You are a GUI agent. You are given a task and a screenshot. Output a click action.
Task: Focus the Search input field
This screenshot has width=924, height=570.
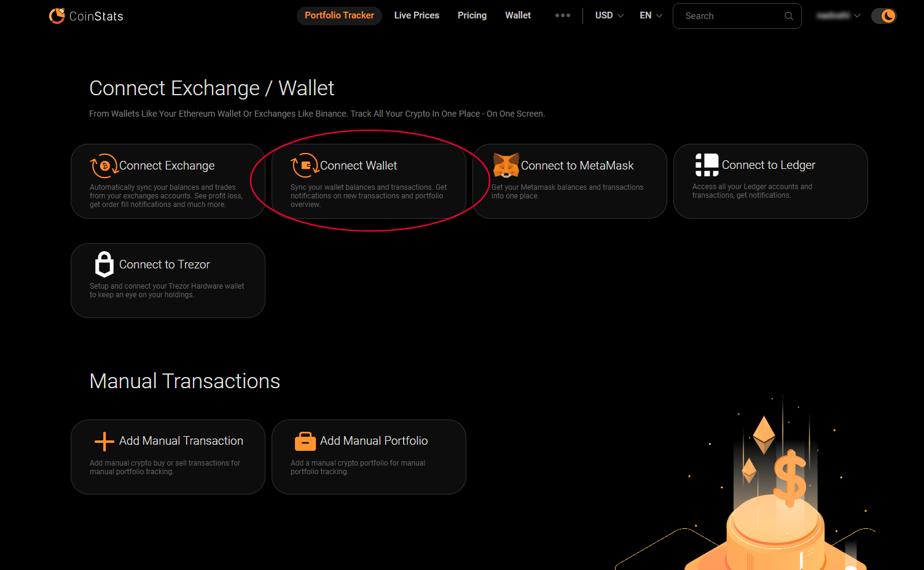(x=737, y=16)
